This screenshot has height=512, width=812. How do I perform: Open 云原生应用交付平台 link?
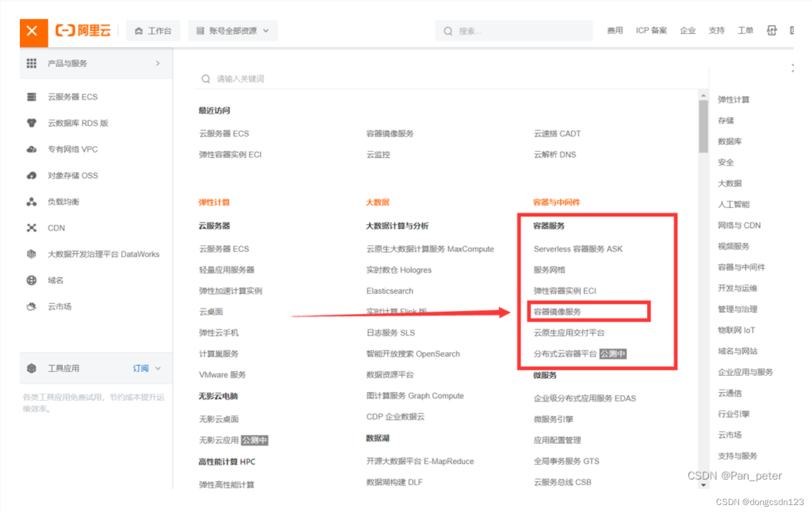click(569, 333)
